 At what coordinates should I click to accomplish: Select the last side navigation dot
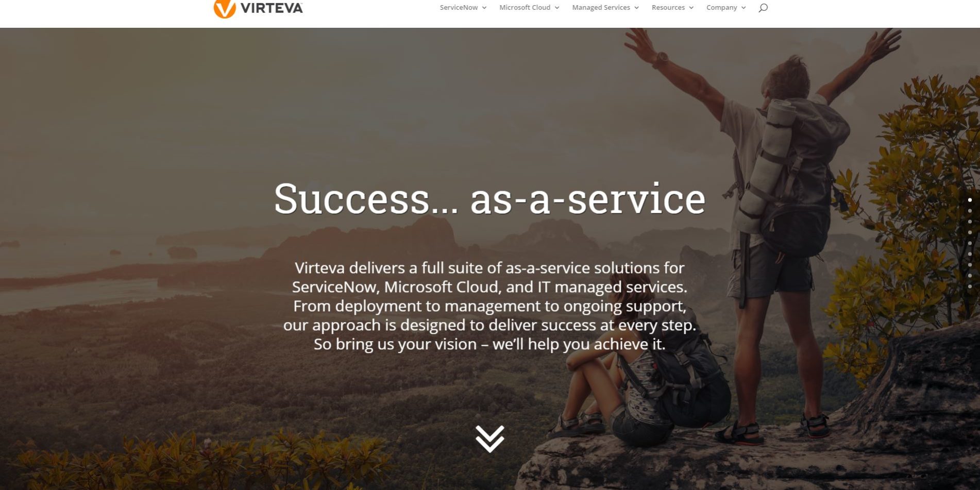970,286
